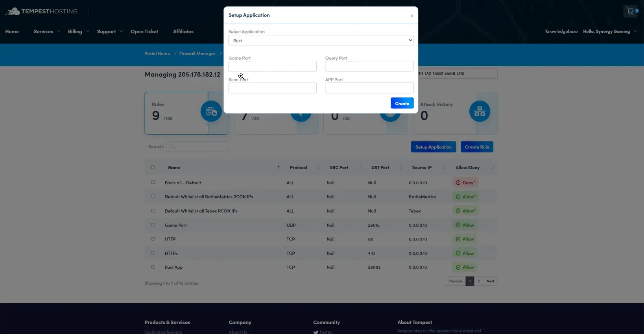This screenshot has width=644, height=334.
Task: Click the Game Port input field
Action: (273, 66)
